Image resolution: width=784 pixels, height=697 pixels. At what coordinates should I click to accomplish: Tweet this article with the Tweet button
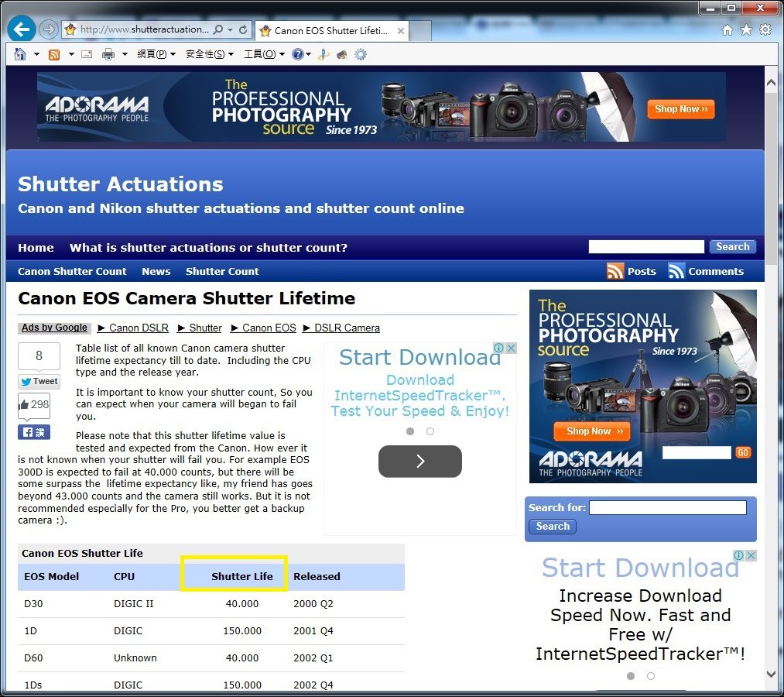point(39,381)
